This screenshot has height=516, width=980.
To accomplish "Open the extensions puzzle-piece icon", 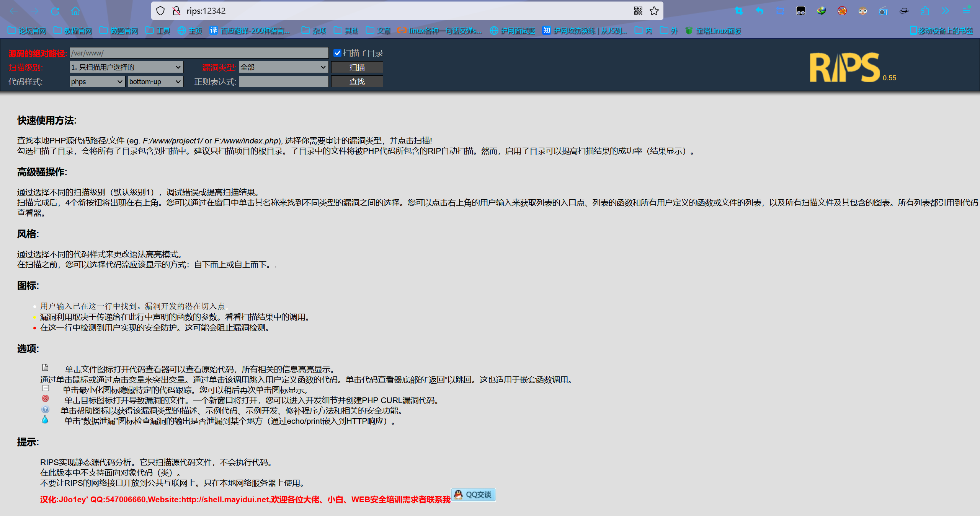I will pyautogui.click(x=925, y=11).
